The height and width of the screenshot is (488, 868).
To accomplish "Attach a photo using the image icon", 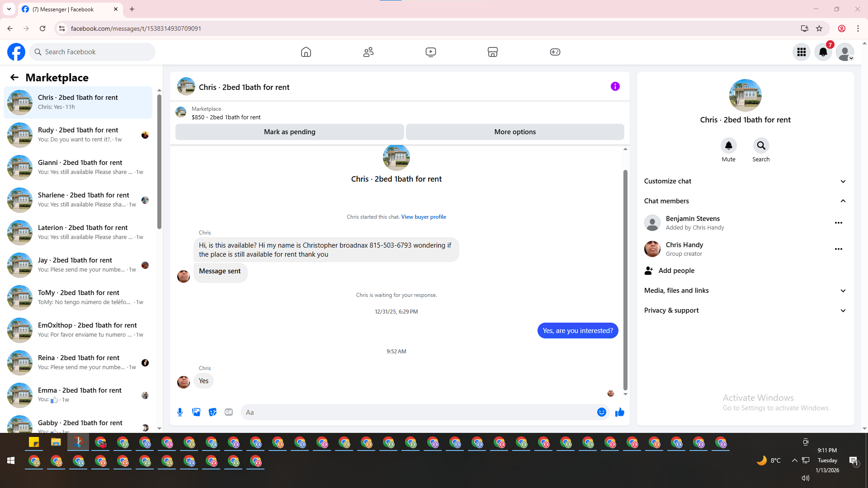I will (196, 412).
